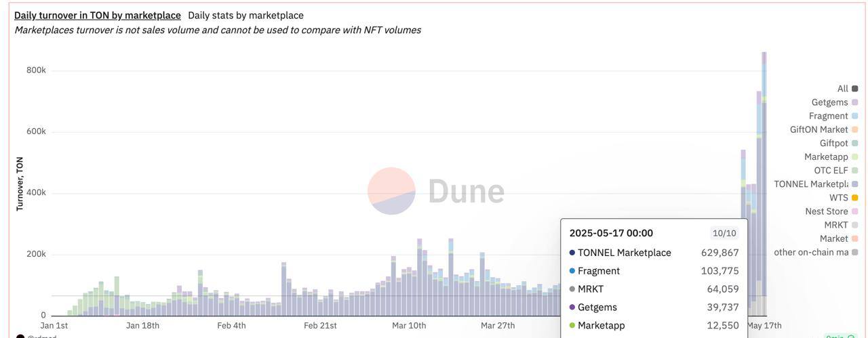868x338 pixels.
Task: Click the Feb 4th x-axis label
Action: click(231, 326)
